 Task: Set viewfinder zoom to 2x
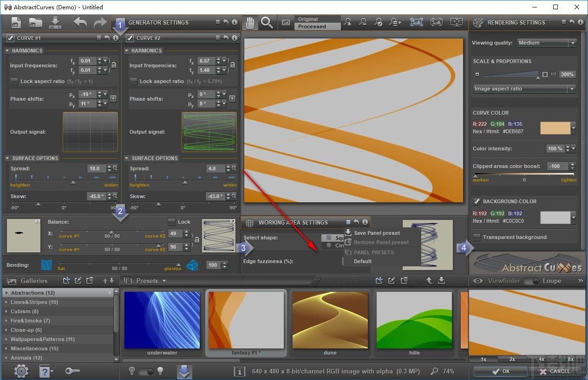click(x=512, y=359)
